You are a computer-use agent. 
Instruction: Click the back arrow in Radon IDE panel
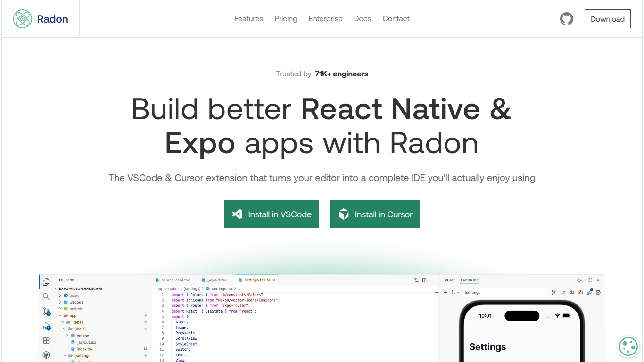446,292
